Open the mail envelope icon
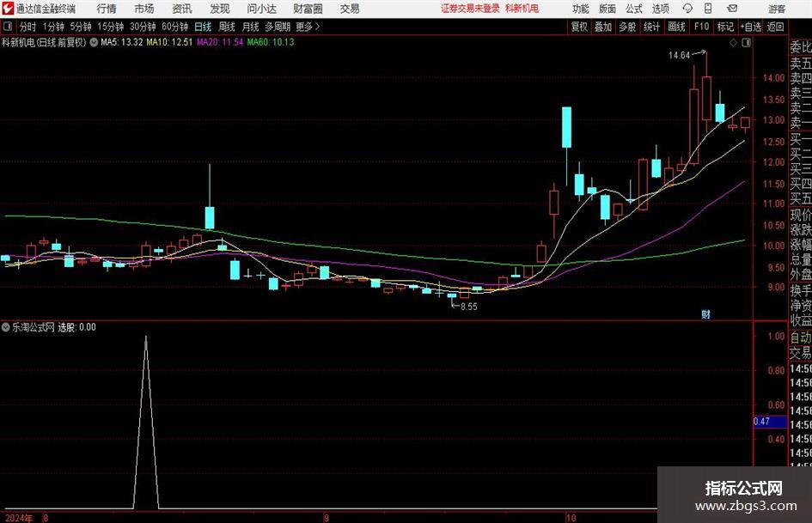 tap(732, 9)
